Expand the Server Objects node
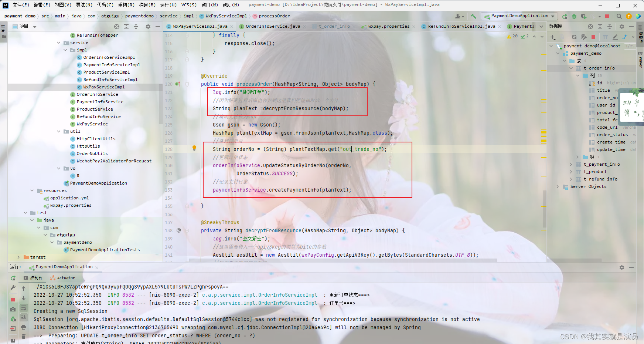 [x=558, y=186]
